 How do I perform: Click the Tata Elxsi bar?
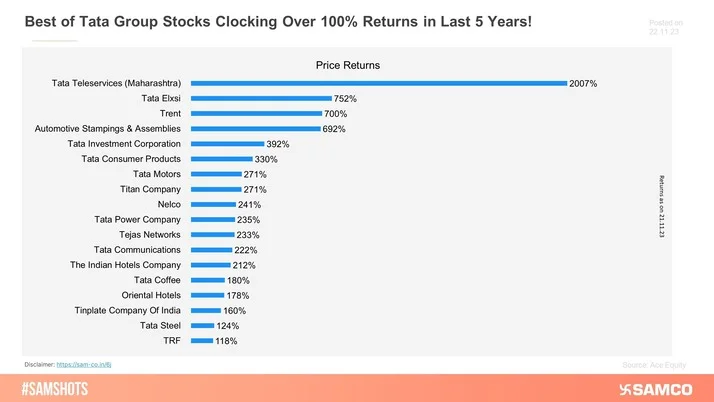(260, 98)
